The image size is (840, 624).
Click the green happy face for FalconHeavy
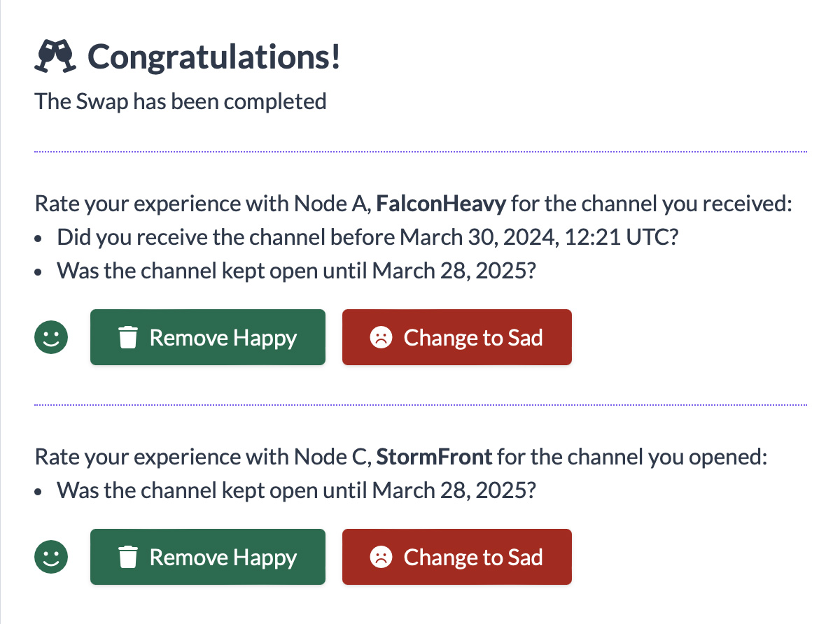tap(51, 337)
